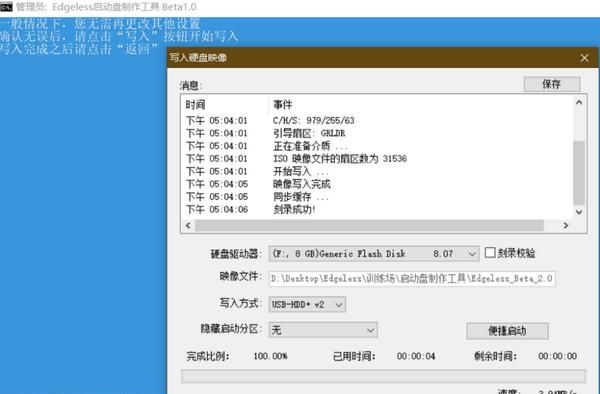Click the 便捷启动 button
The width and height of the screenshot is (600, 394).
click(507, 331)
